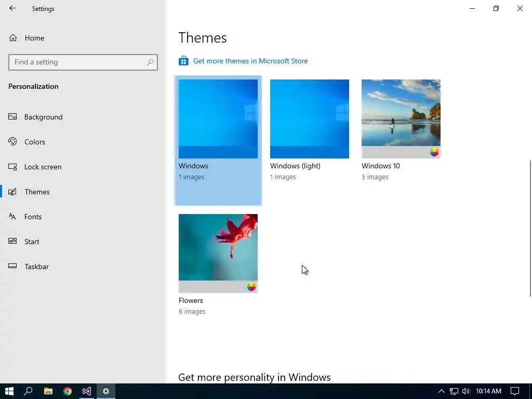Click the 'Themes' page title

203,37
